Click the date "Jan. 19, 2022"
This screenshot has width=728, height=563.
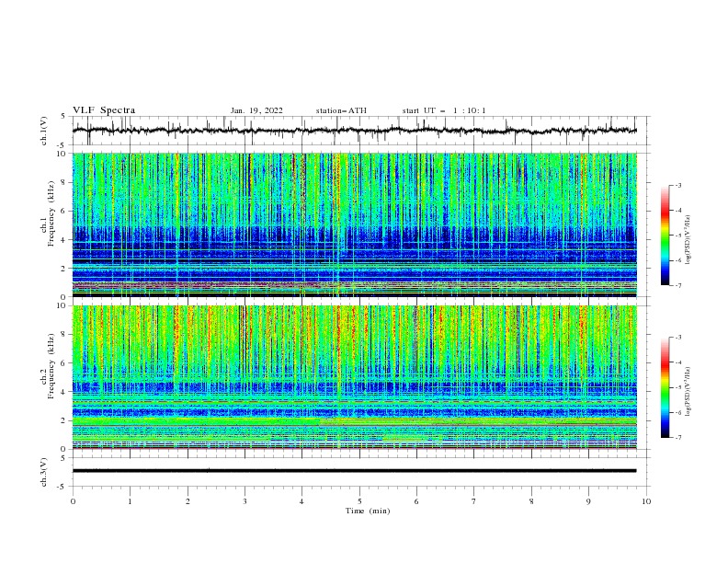pos(256,110)
